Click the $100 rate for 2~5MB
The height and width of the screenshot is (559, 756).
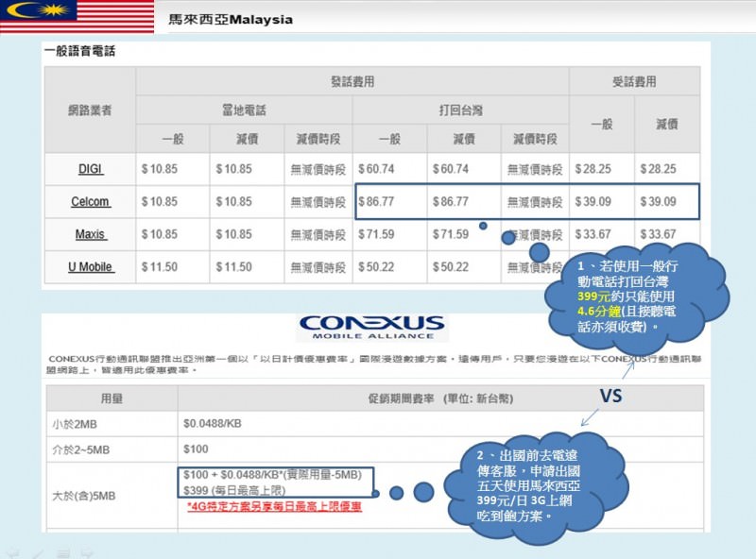[196, 449]
